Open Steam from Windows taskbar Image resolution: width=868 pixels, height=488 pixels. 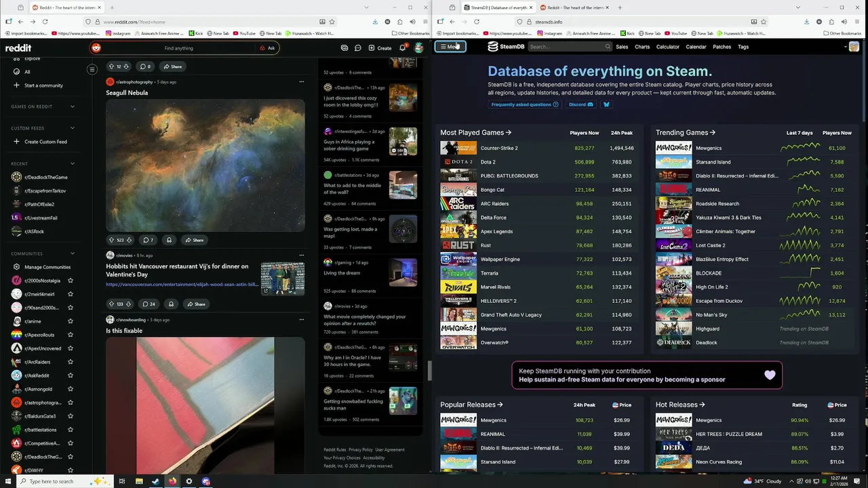point(155,481)
